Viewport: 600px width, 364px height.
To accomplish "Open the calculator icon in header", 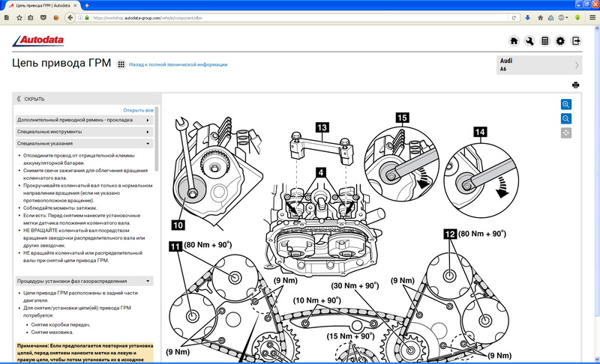I will click(545, 41).
